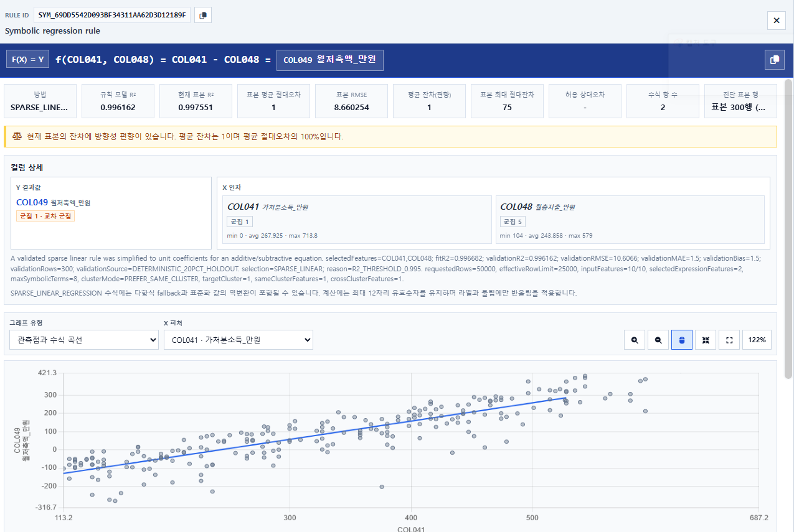Viewport: 794px width, 532px height.
Task: Zoom in on the chart
Action: [x=635, y=340]
